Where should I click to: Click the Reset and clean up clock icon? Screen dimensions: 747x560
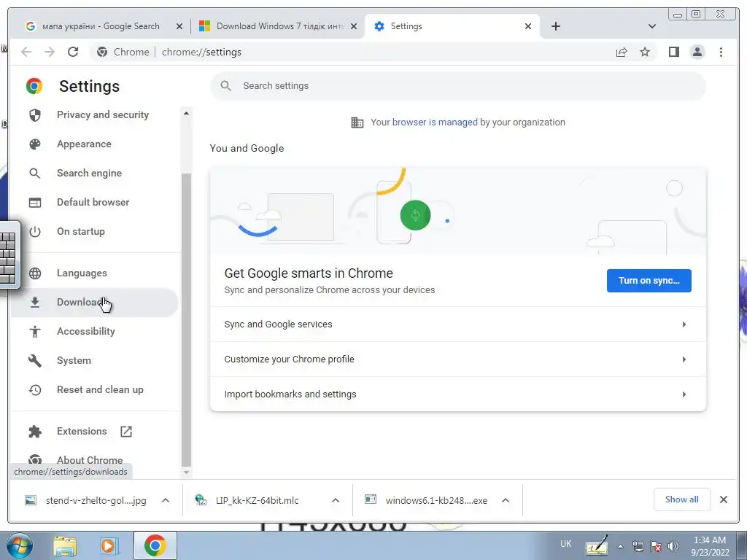(x=35, y=390)
